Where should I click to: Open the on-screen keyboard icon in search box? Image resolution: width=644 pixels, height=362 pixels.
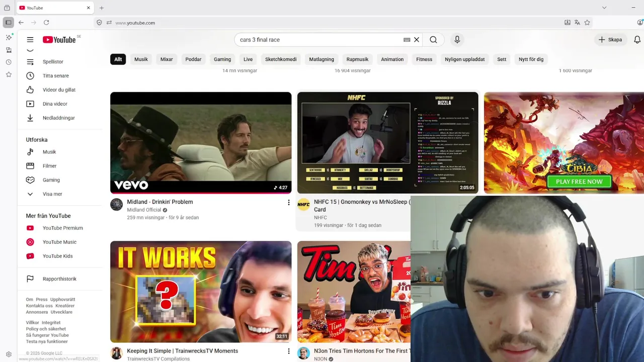point(407,40)
